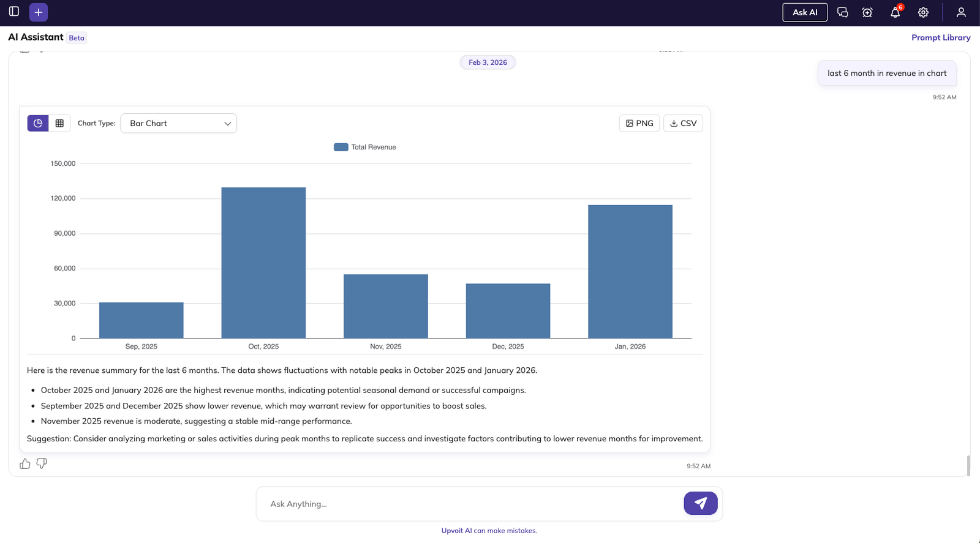This screenshot has width=980, height=543.
Task: Click the thumbs up feedback icon
Action: pos(25,463)
